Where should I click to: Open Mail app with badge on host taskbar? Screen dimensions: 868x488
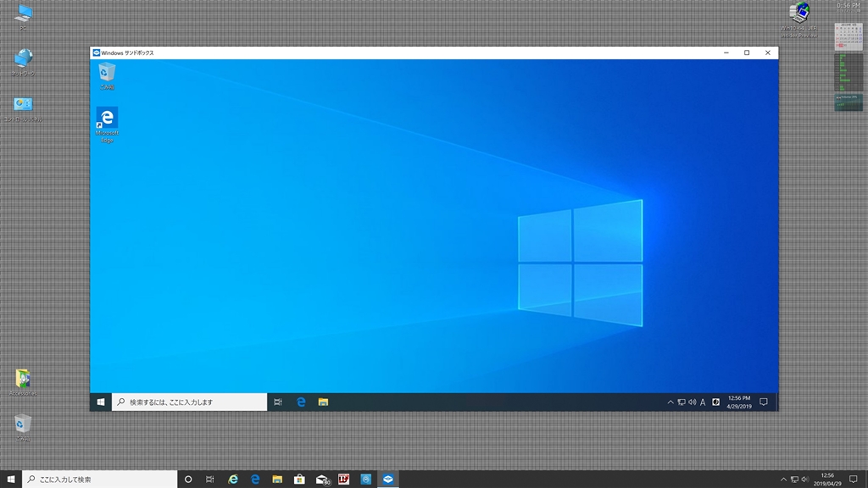(322, 480)
